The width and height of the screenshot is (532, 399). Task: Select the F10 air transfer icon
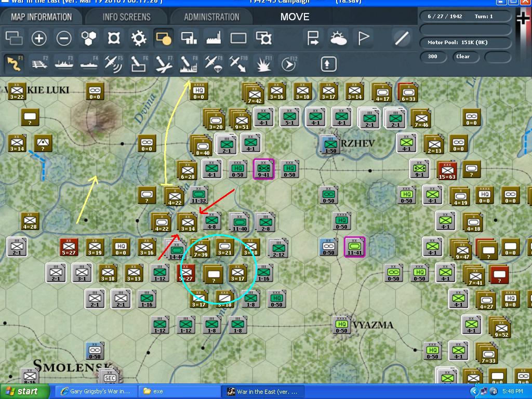tap(238, 64)
